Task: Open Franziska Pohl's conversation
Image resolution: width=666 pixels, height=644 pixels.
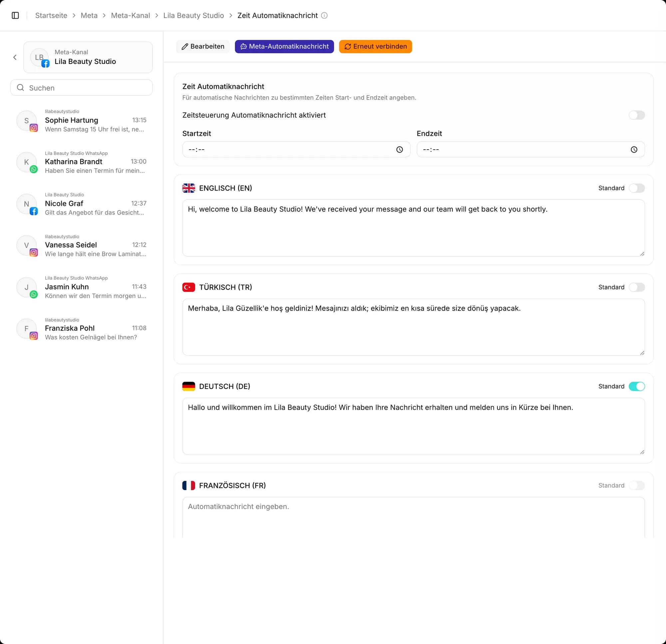Action: [x=82, y=329]
